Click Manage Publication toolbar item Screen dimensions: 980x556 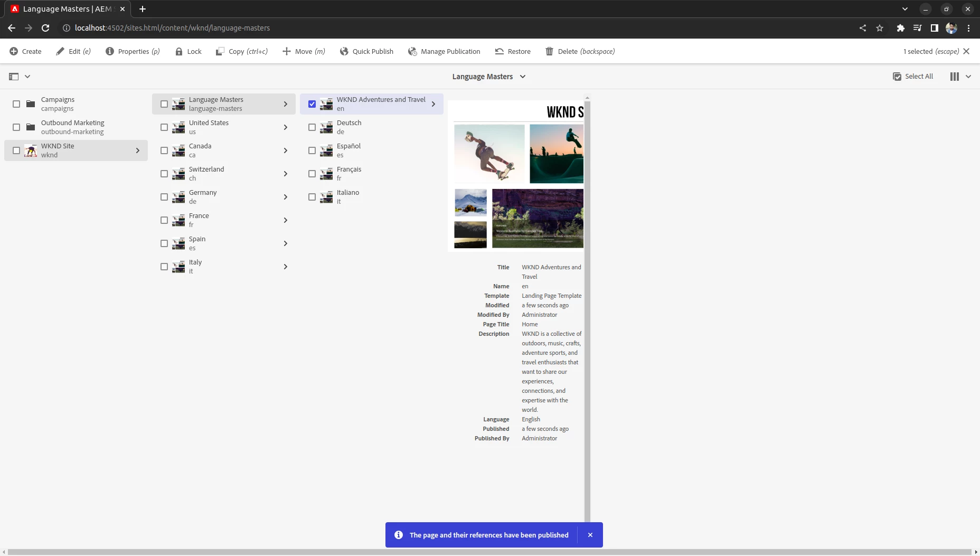(444, 51)
